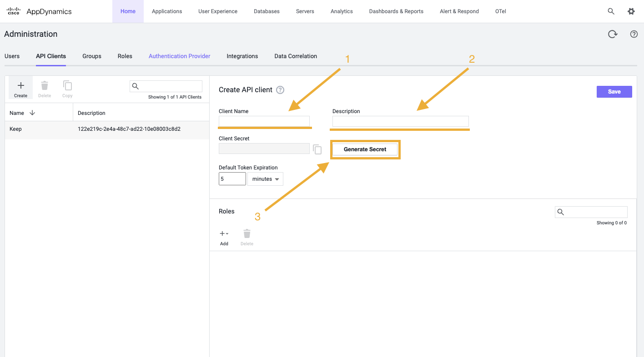Viewport: 644px width, 357px height.
Task: Click the Description column header
Action: [x=91, y=113]
